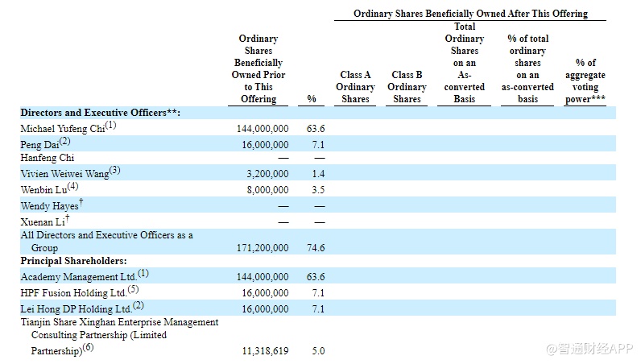Viewport: 641px width, 364px height.
Task: Select the 171,200,000 group total value
Action: click(259, 248)
